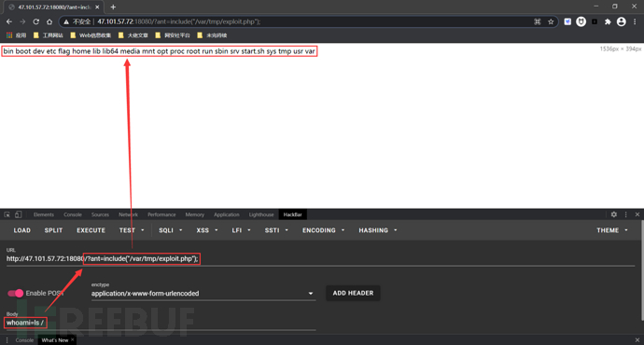The width and height of the screenshot is (644, 345).
Task: Switch to the Performance tab
Action: point(161,214)
